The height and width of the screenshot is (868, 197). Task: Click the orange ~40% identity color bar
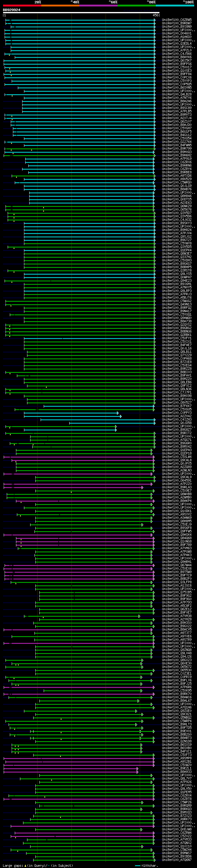click(x=60, y=6)
